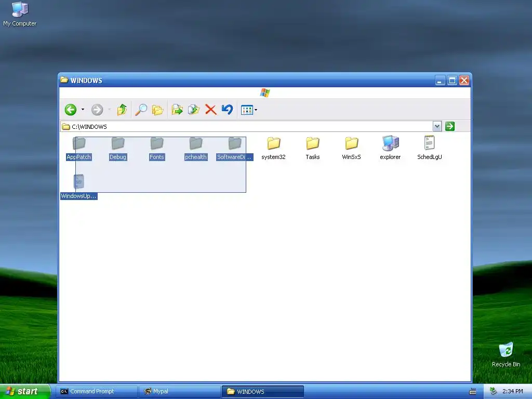The height and width of the screenshot is (399, 532).
Task: Click the Move To toolbar icon
Action: click(177, 110)
